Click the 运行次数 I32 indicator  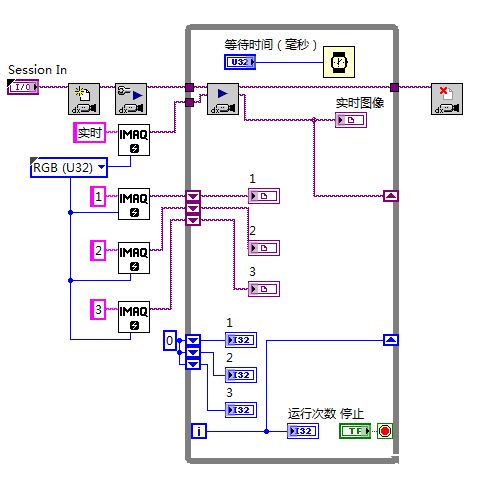303,431
